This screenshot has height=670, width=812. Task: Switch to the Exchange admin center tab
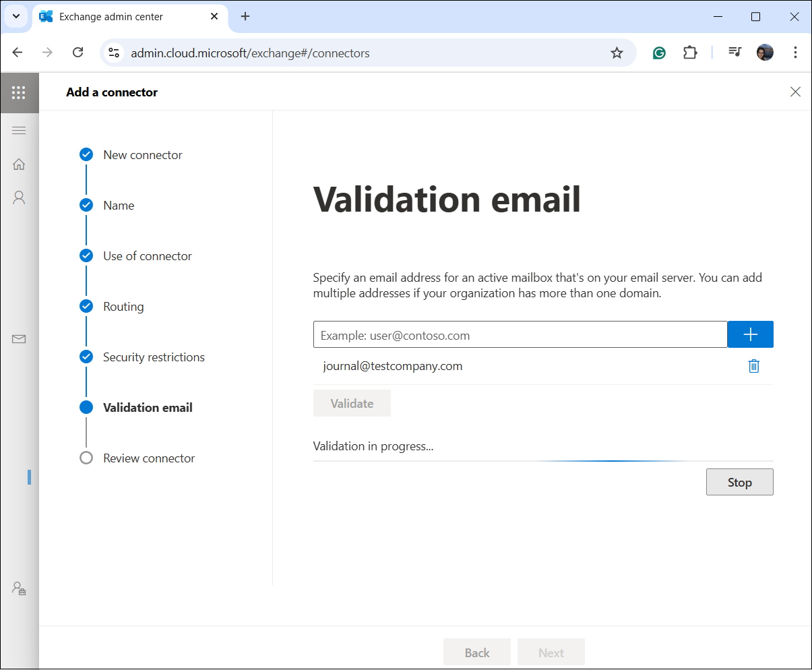(x=111, y=16)
